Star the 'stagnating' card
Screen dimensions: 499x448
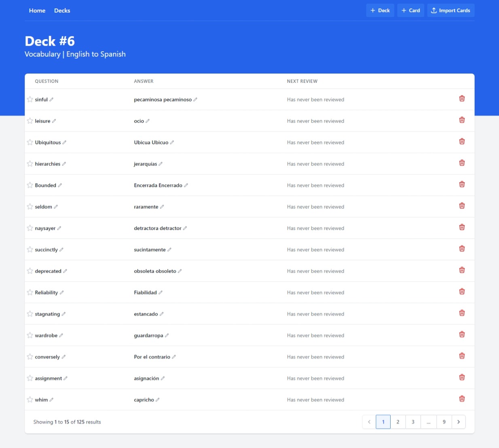30,313
